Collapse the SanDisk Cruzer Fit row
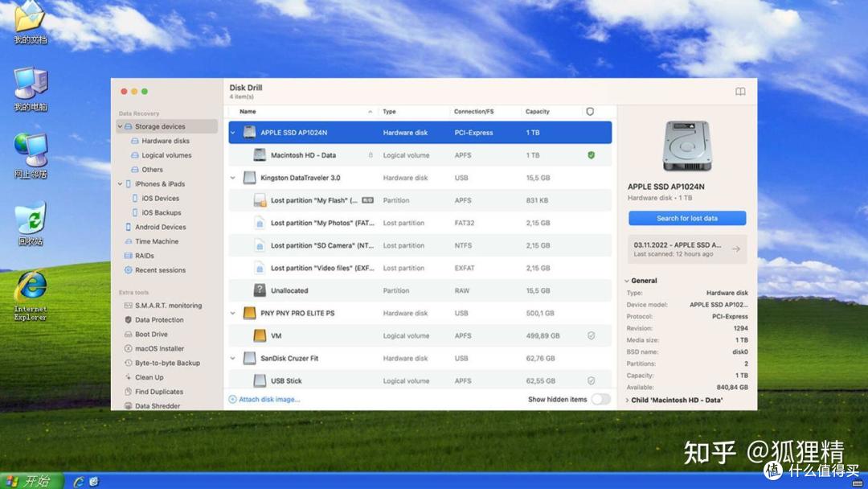Screen dimensions: 868x489 tap(233, 358)
